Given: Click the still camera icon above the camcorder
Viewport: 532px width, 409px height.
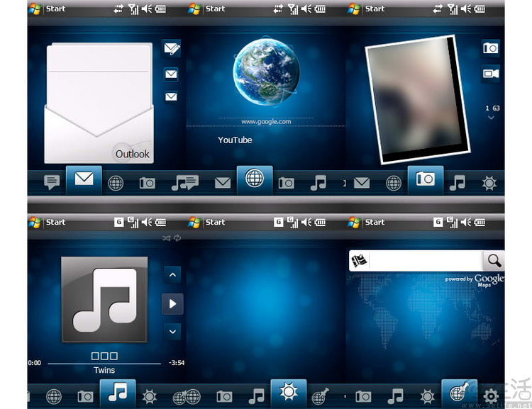Looking at the screenshot, I should (490, 48).
